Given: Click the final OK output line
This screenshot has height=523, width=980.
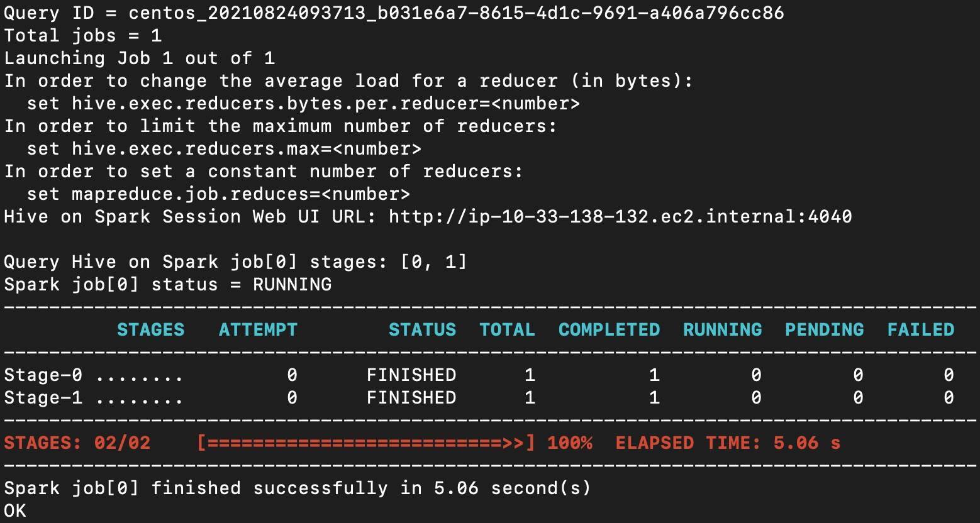Looking at the screenshot, I should [15, 510].
